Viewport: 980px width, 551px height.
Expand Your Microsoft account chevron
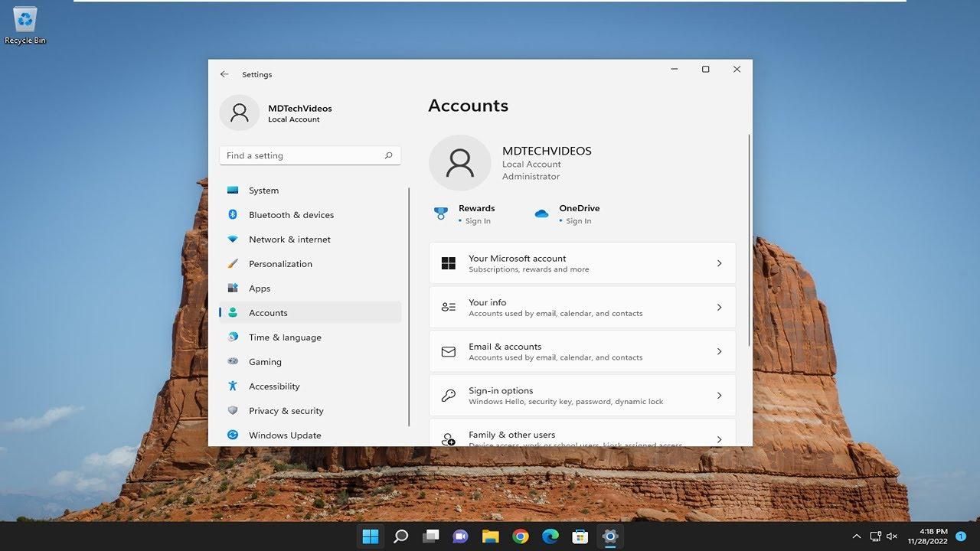pos(719,263)
